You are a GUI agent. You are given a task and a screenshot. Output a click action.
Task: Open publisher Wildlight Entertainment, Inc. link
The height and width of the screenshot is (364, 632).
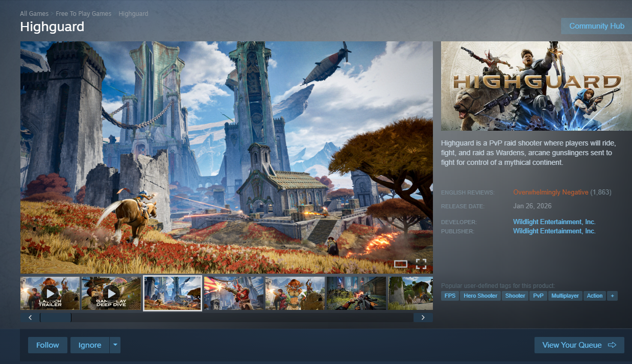tap(554, 231)
